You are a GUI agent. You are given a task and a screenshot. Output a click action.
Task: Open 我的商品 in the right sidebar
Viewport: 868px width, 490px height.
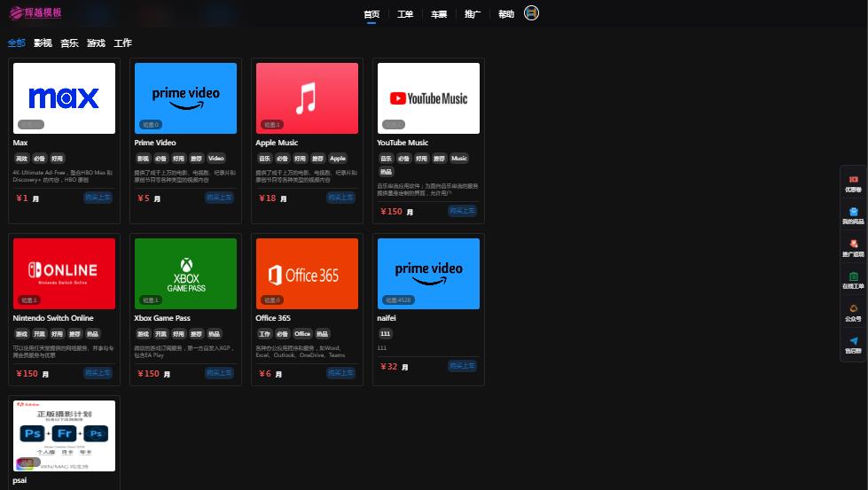(853, 215)
